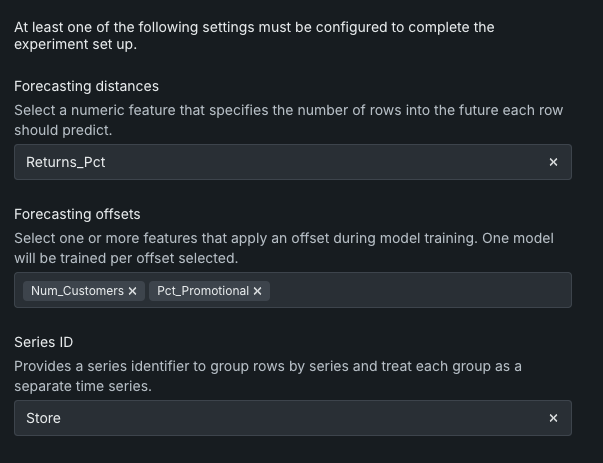Screen dimensions: 603x463
Task: Click the Series ID heading
Action: coord(43,342)
